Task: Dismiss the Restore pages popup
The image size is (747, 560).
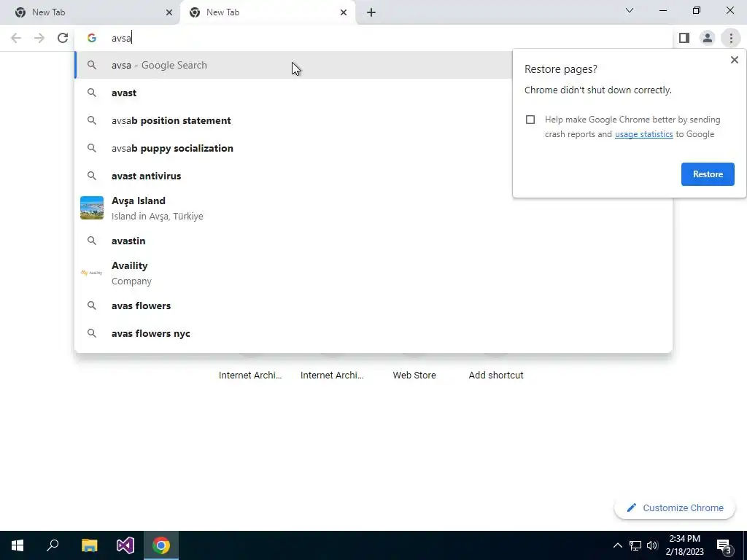Action: (x=734, y=60)
